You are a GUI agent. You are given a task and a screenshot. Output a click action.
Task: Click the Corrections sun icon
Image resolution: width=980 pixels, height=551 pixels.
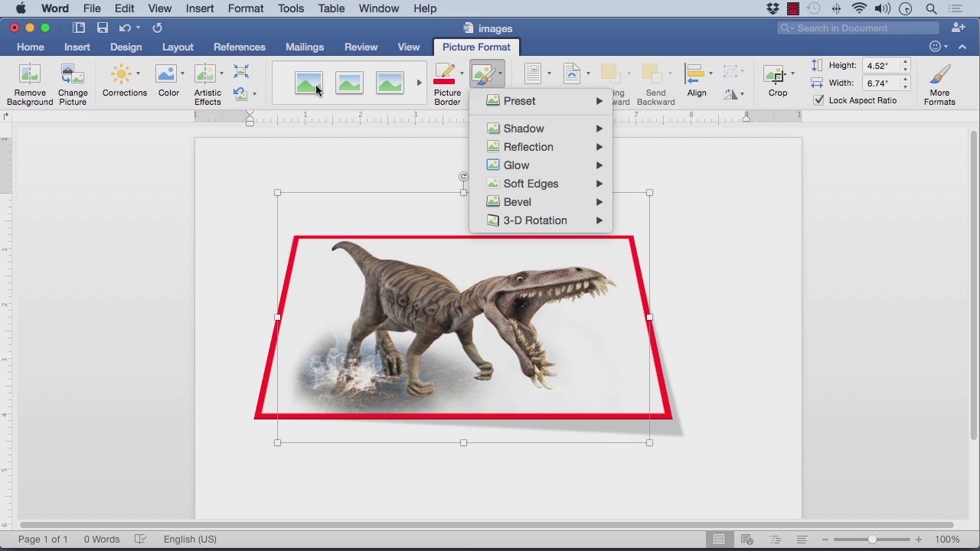tap(121, 74)
